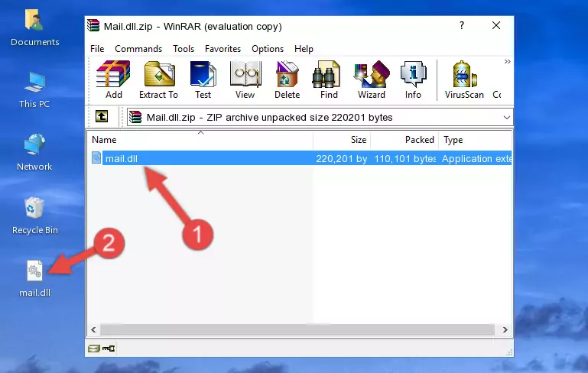Run the Test archive tool
This screenshot has height=373, width=588.
tap(203, 79)
